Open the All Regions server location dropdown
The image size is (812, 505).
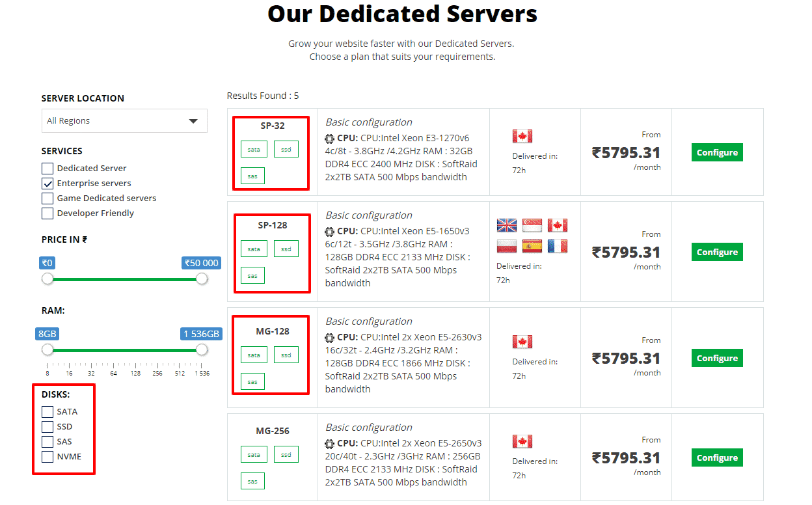[x=124, y=121]
